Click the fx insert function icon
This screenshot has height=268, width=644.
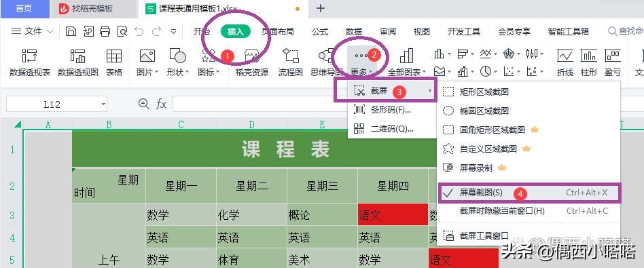tap(162, 104)
